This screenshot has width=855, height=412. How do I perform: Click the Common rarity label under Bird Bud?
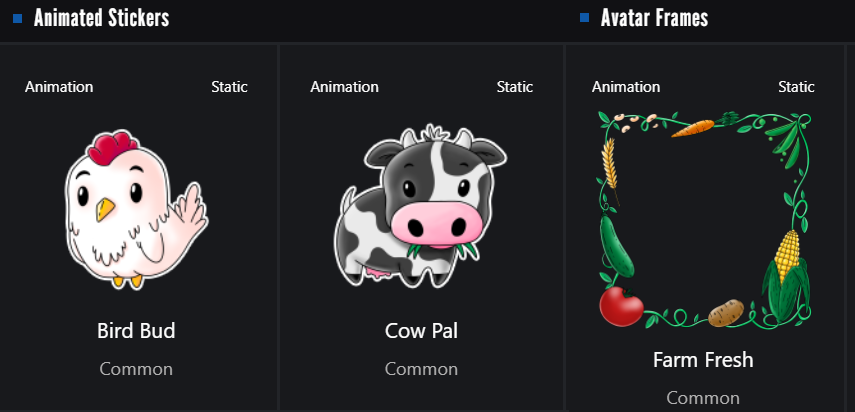tap(136, 369)
